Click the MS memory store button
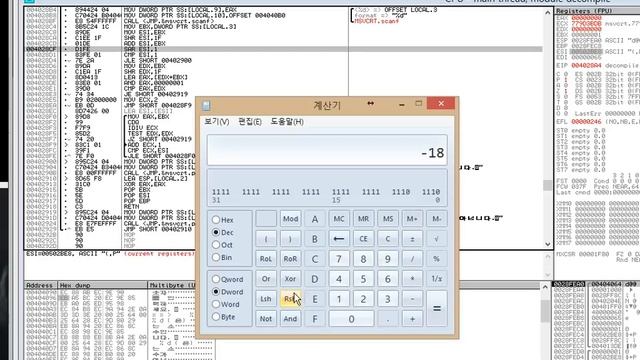The image size is (640, 360). click(388, 219)
